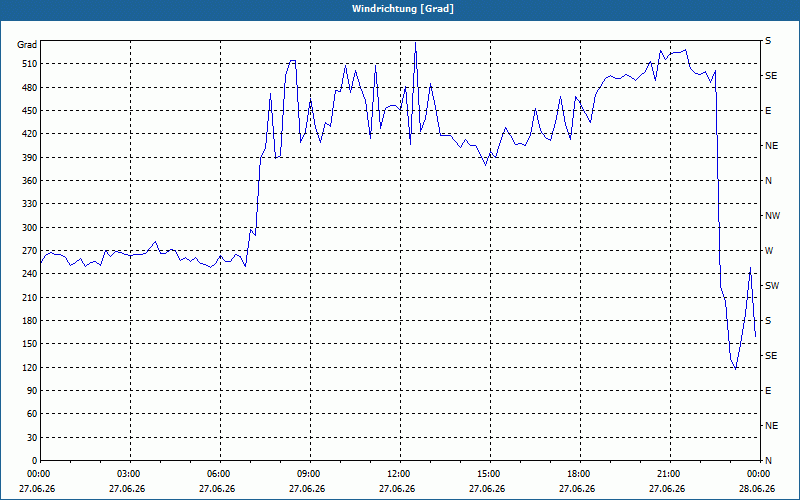Click the Windrichtung [Grad] title bar

400,9
